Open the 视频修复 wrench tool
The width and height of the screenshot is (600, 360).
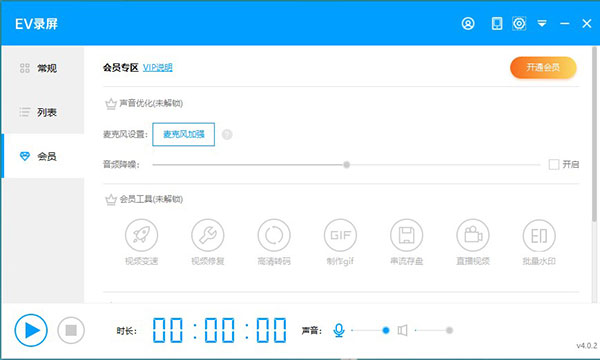pos(207,242)
